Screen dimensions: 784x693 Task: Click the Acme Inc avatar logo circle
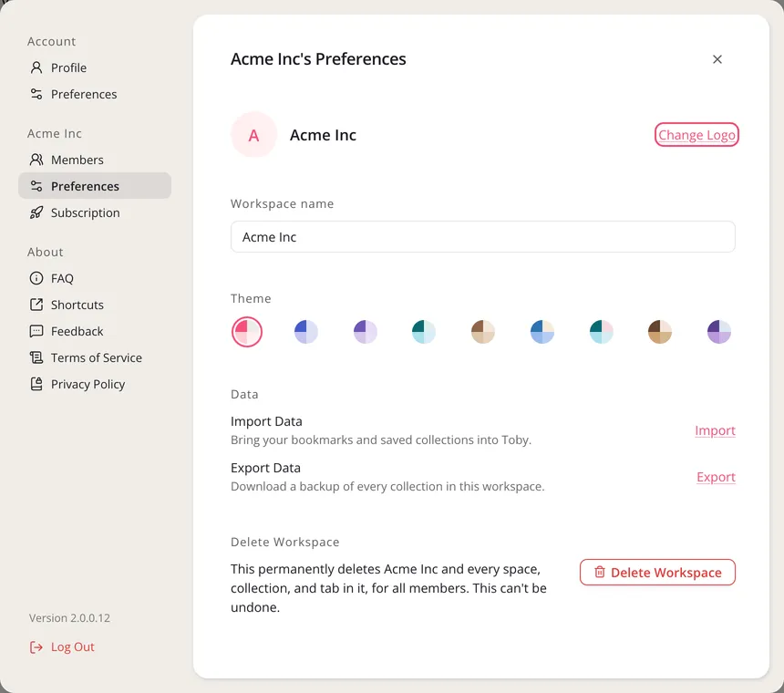[253, 135]
